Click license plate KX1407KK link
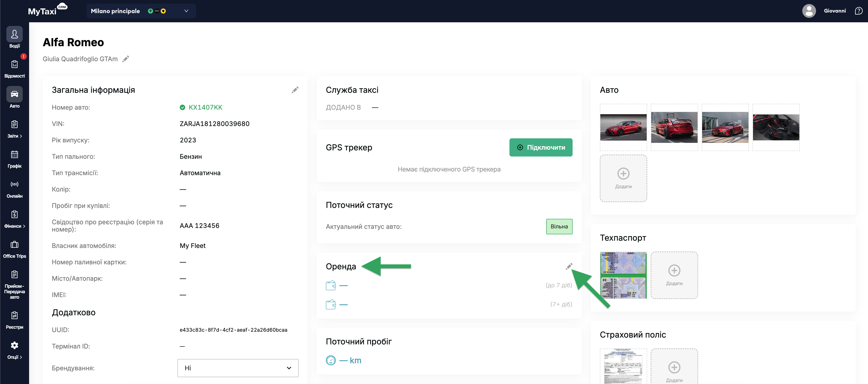 click(205, 107)
